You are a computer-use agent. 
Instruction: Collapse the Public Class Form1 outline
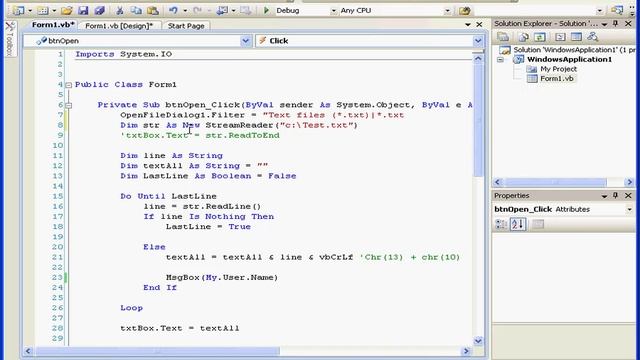[69, 85]
